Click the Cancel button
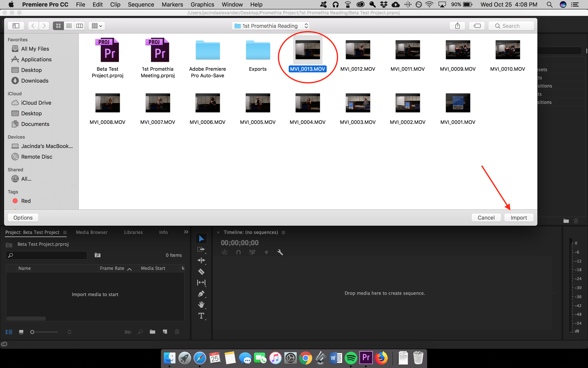Viewport: 588px width, 368px height. tap(486, 218)
